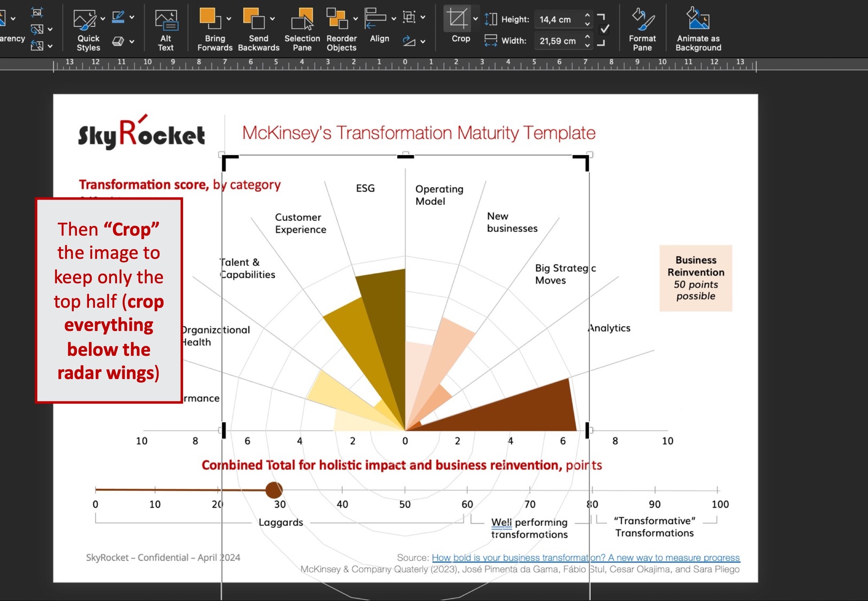The height and width of the screenshot is (601, 868).
Task: Expand the Bring Forwards dropdown arrow
Action: pyautogui.click(x=229, y=18)
